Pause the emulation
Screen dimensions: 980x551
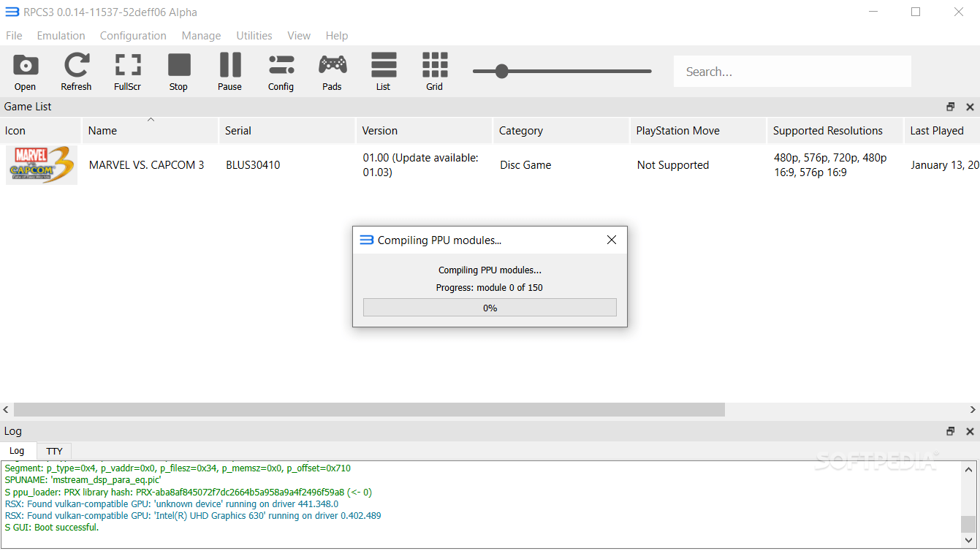[229, 72]
